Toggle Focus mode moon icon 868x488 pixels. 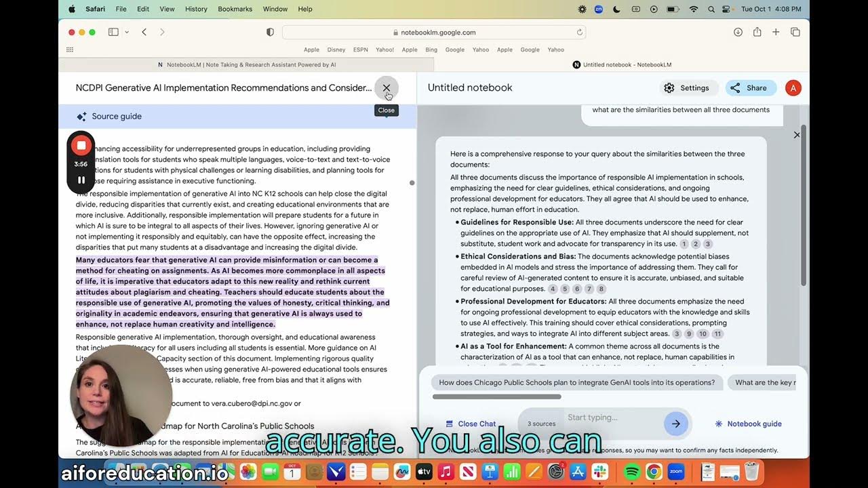pyautogui.click(x=616, y=9)
